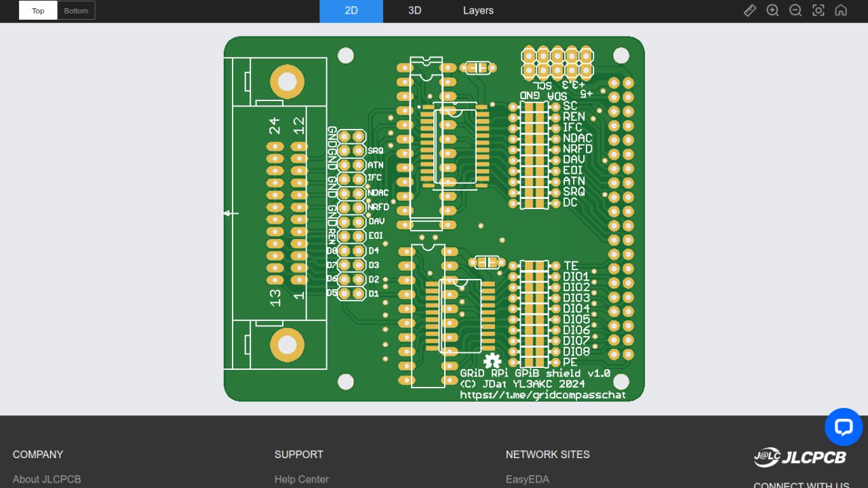Click the upper large connector mounting pad
Image resolution: width=868 pixels, height=488 pixels.
(x=286, y=82)
